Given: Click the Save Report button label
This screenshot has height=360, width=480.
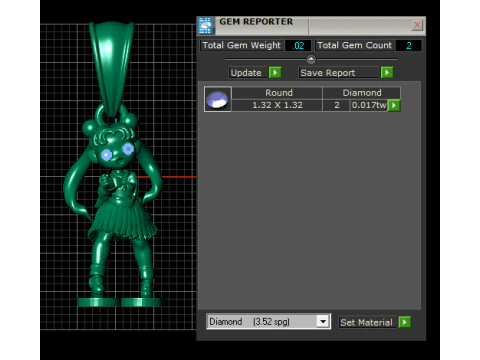Looking at the screenshot, I should pyautogui.click(x=339, y=73).
